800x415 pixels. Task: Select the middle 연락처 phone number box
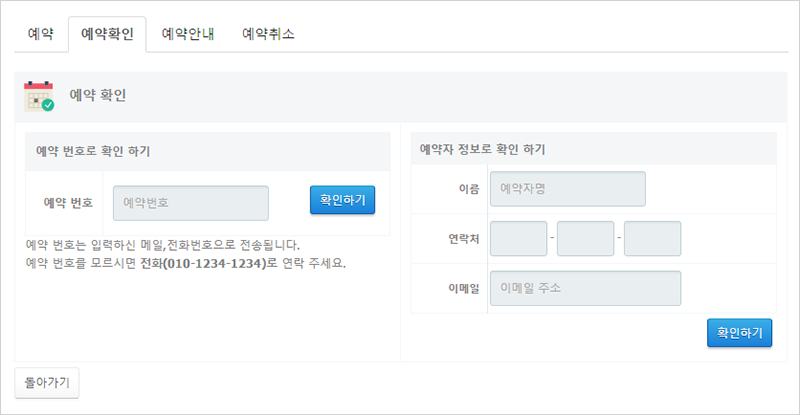585,238
